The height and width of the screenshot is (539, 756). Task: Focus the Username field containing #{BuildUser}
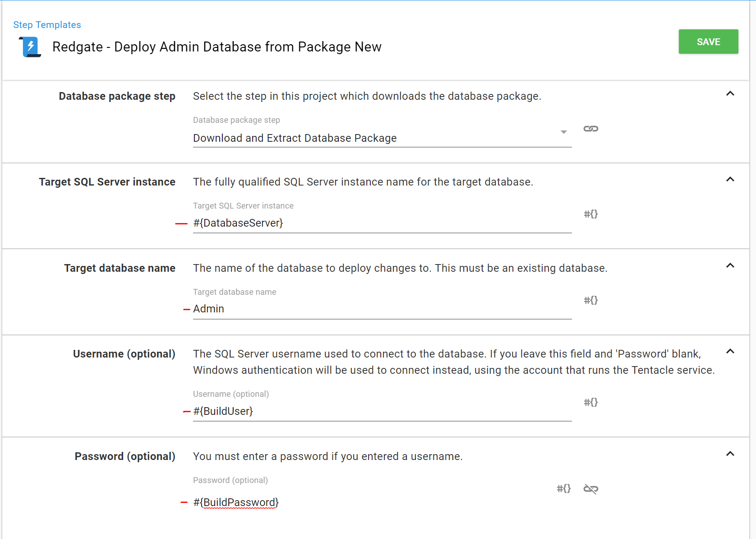point(382,411)
